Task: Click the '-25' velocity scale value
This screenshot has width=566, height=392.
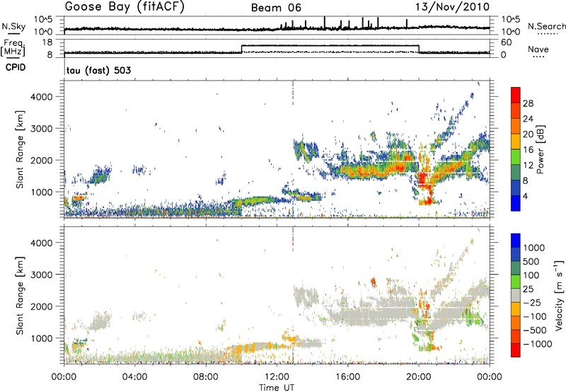Action: click(531, 302)
